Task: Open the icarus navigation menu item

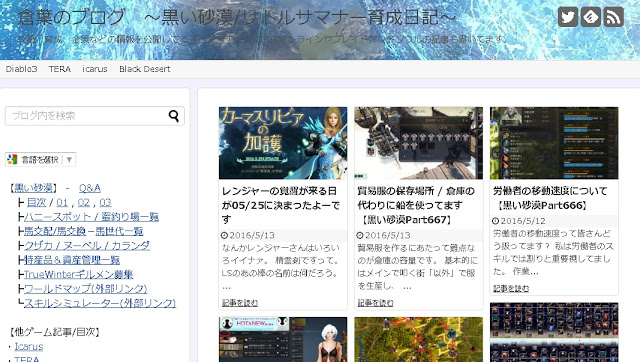Action: click(95, 69)
